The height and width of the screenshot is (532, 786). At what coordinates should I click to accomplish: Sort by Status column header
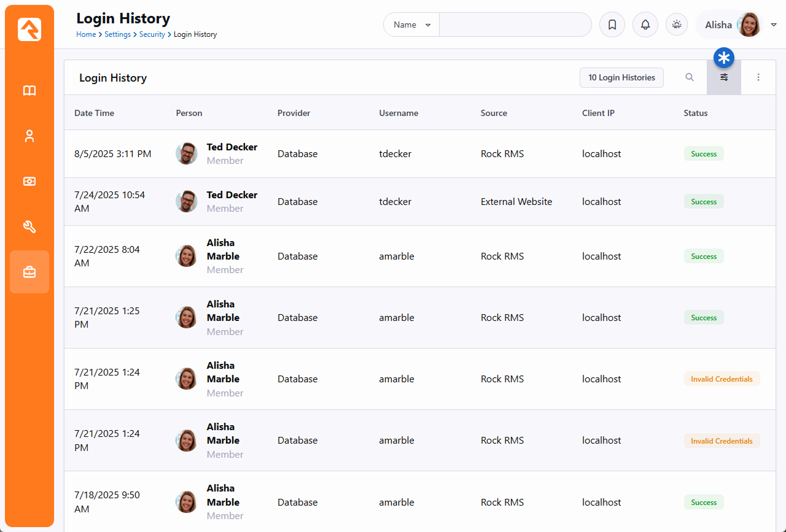pos(696,113)
